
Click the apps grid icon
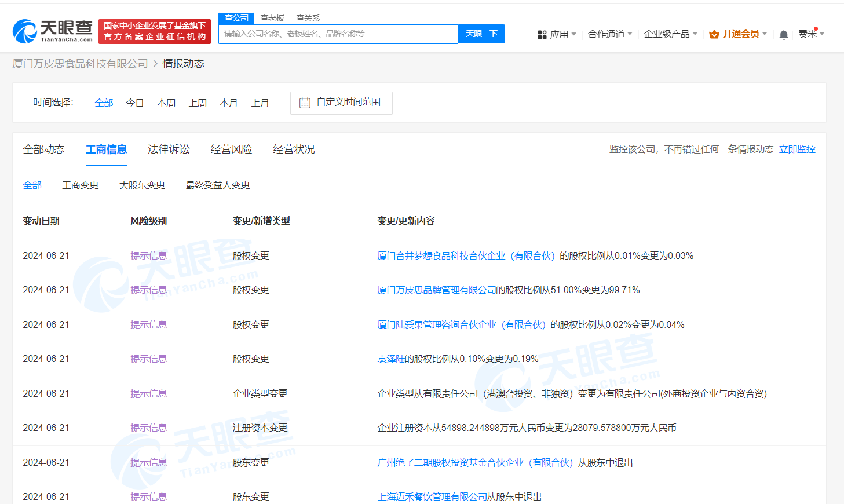coord(542,35)
